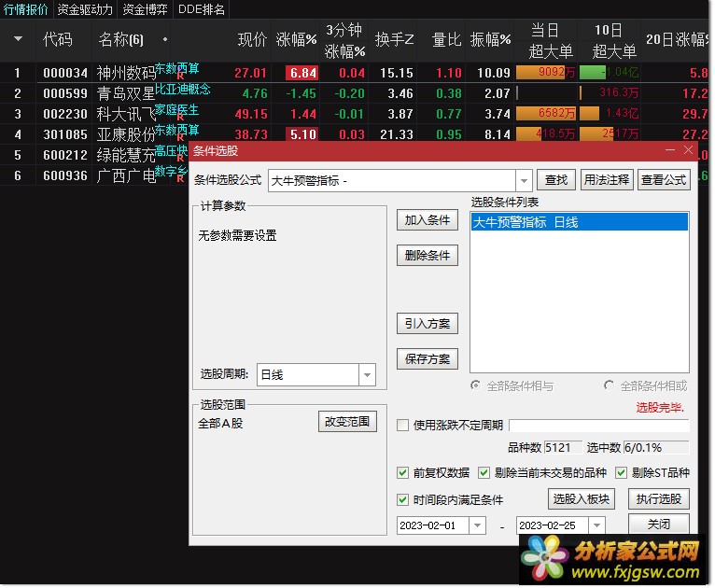The height and width of the screenshot is (588, 715).
Task: Close the 条件选股 dialog with X
Action: (688, 150)
